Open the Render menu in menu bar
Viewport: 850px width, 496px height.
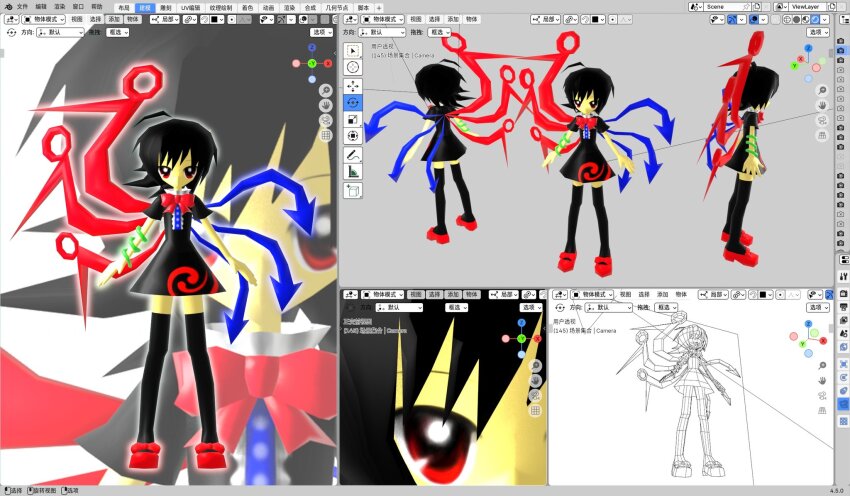tap(60, 7)
